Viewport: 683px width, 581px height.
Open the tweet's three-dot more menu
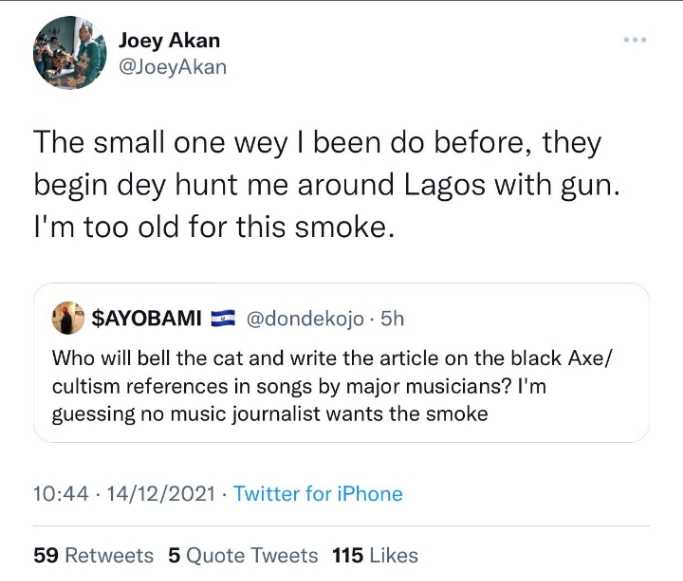[635, 40]
